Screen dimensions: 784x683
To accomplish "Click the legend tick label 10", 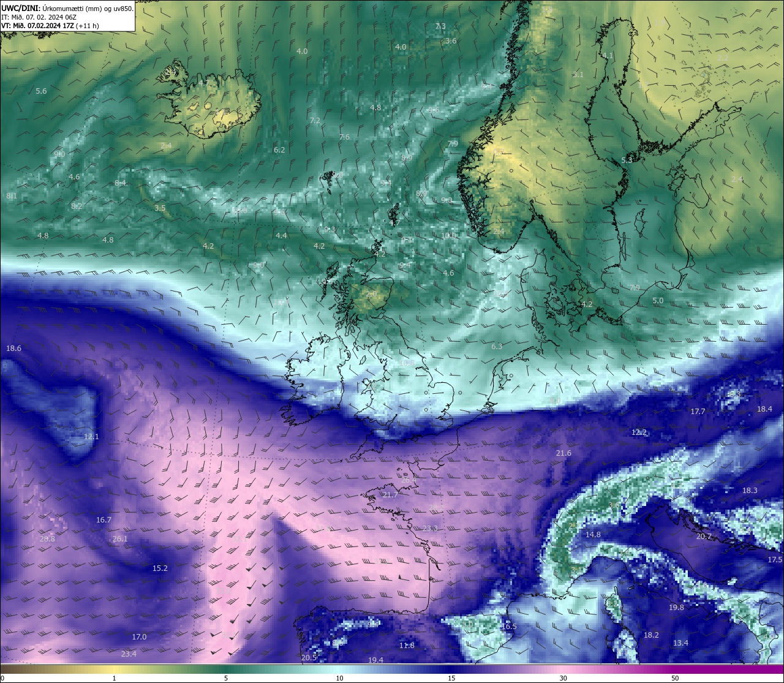I will pyautogui.click(x=339, y=678).
